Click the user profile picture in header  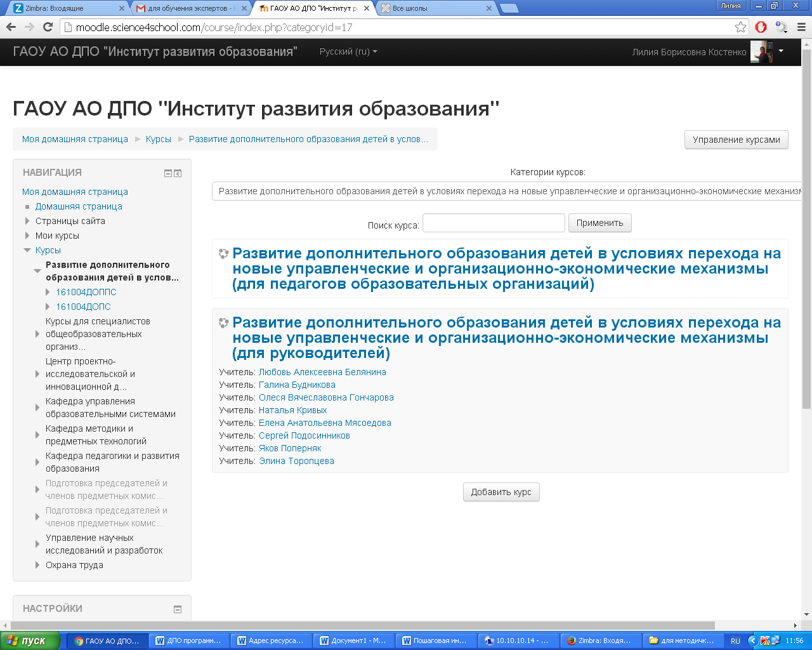[x=761, y=51]
